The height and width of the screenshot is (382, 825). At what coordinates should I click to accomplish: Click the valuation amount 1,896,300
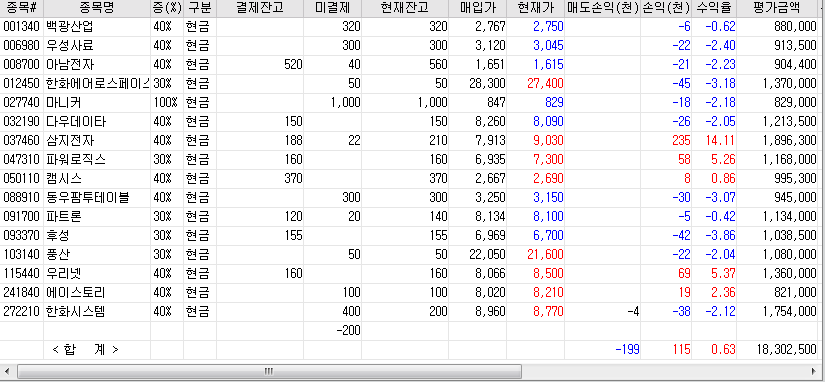click(x=789, y=140)
